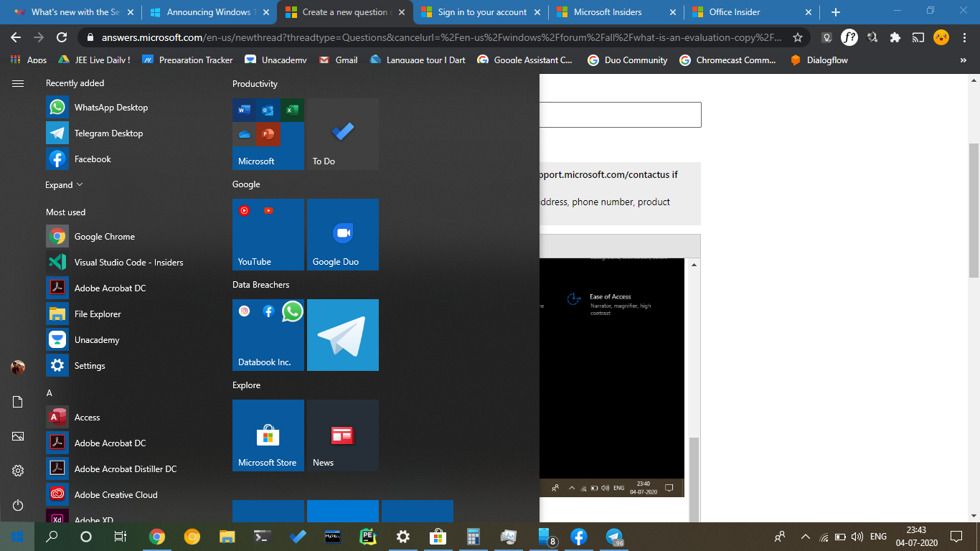Viewport: 980px width, 551px height.
Task: Switch to the What's new with the tab
Action: pos(73,12)
